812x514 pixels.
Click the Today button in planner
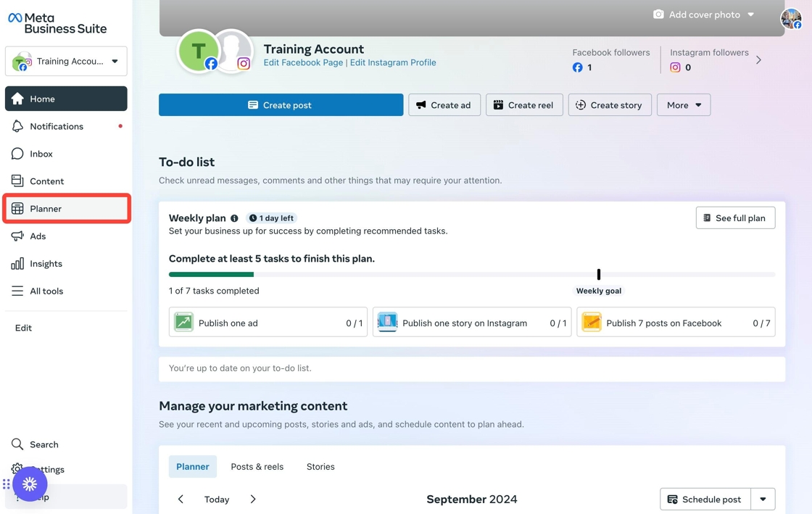pos(217,499)
